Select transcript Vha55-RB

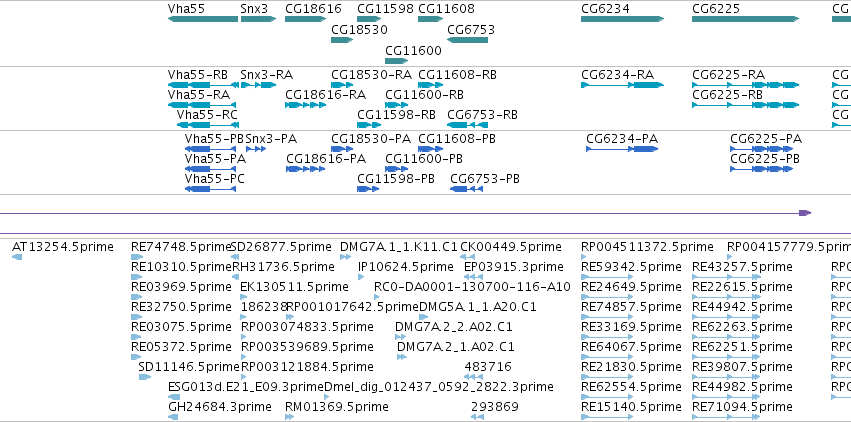pos(203,85)
